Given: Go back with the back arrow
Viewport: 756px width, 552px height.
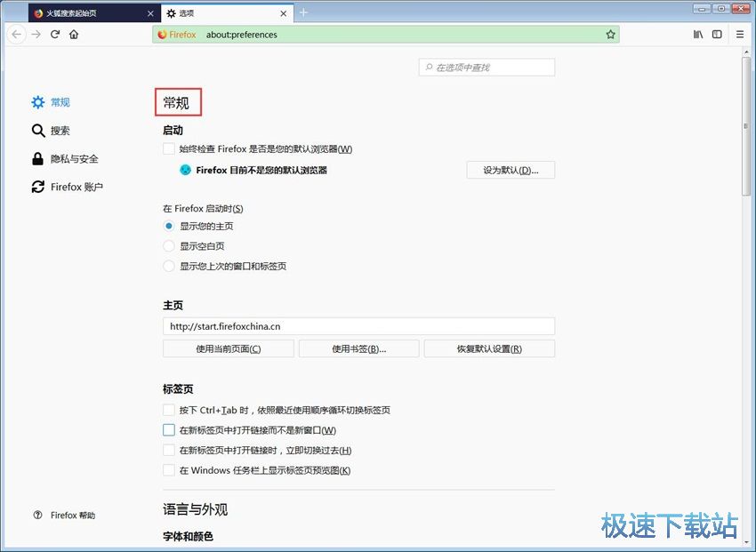Looking at the screenshot, I should pyautogui.click(x=16, y=34).
